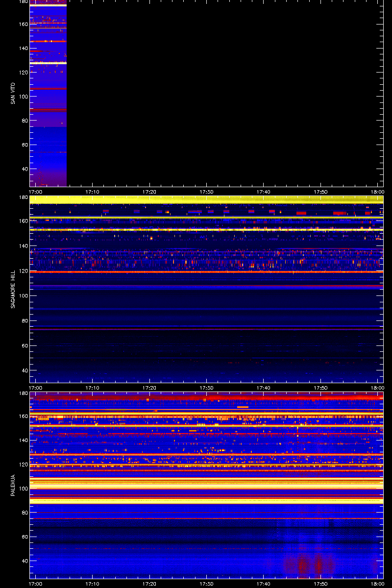Viewport: 392px width, 588px height.
Task: Click the 60 tick on Palehua axis
Action: (x=24, y=537)
